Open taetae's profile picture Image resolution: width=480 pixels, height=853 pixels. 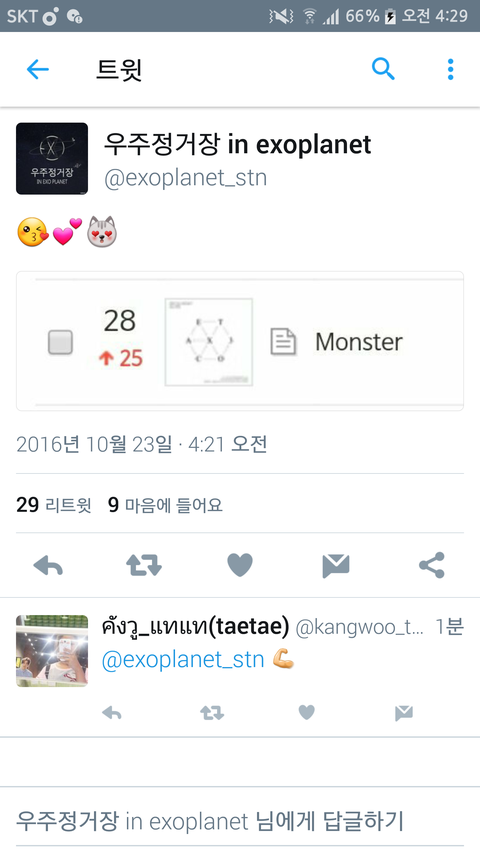[52, 651]
